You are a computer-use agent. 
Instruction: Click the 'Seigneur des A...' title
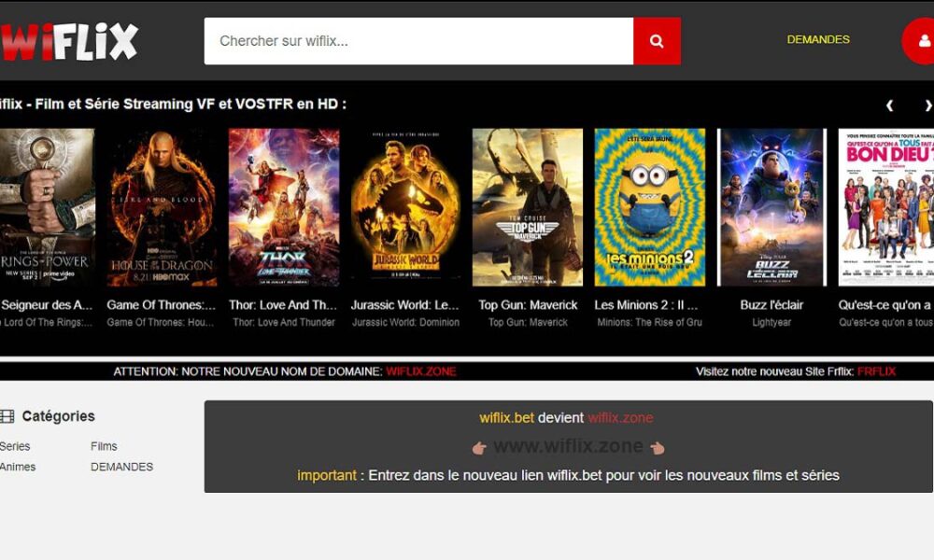coord(47,304)
